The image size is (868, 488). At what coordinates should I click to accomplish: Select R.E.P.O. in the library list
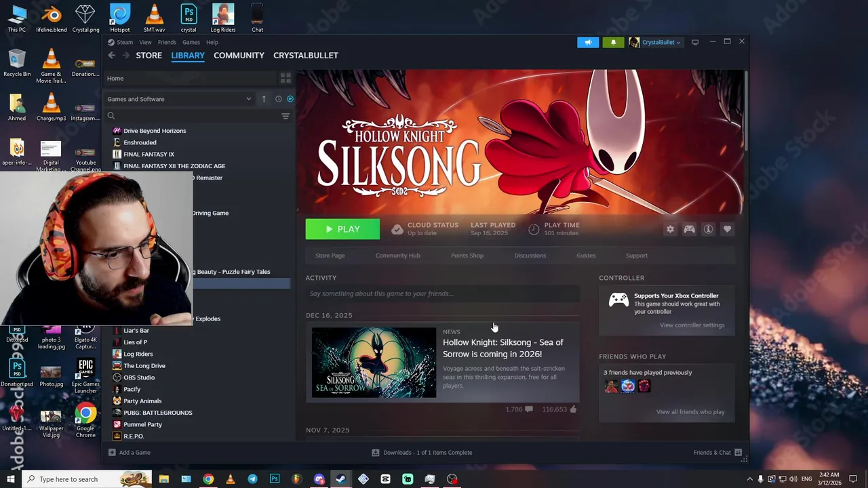coord(134,436)
